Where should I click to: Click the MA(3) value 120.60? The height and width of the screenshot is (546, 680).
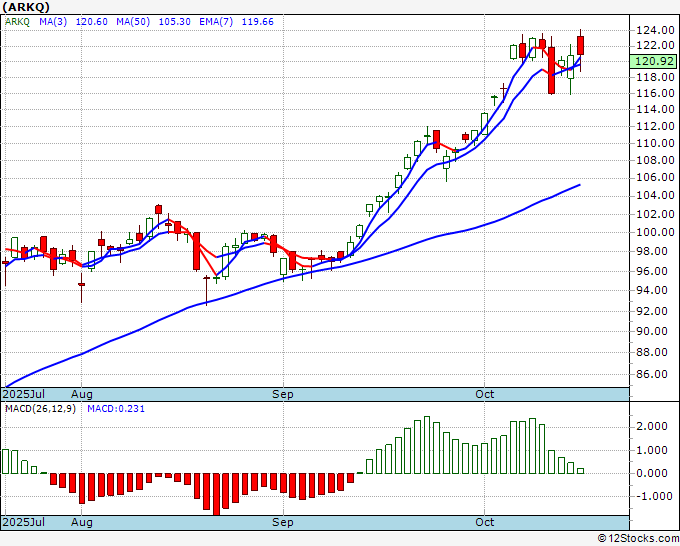[92, 22]
